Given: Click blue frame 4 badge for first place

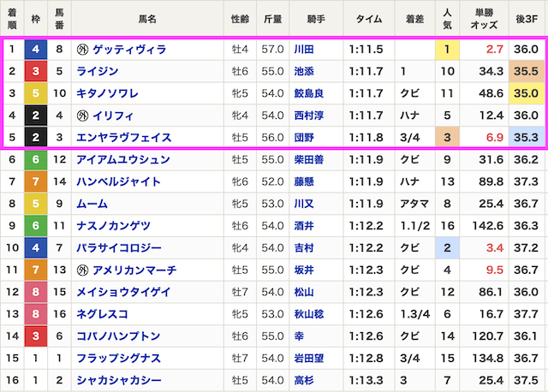Looking at the screenshot, I should 36,50.
